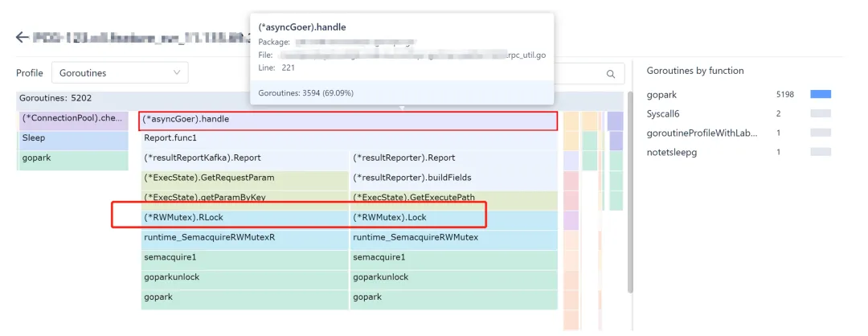Click the (*resultReportKafka).Report frame
868x336 pixels.
pyautogui.click(x=244, y=158)
